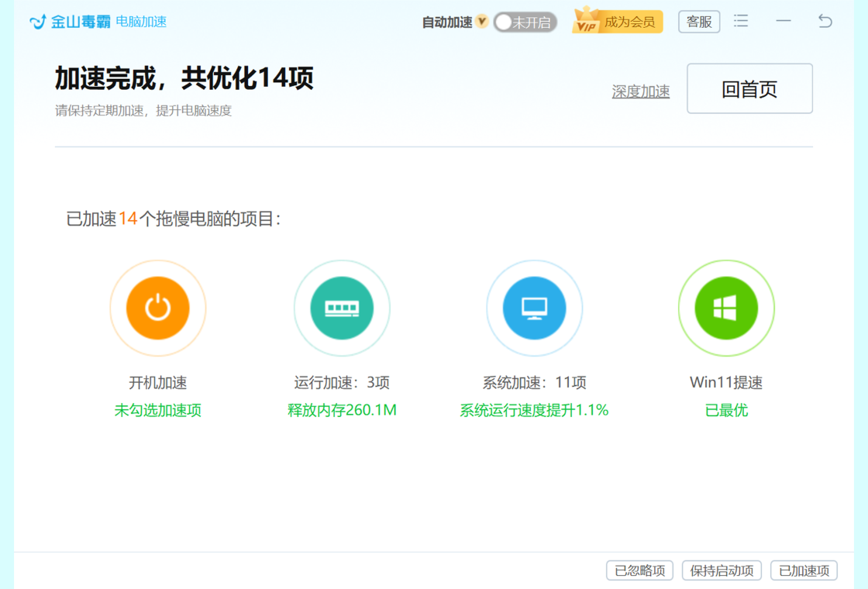Open the 深度加速 link

(x=640, y=91)
